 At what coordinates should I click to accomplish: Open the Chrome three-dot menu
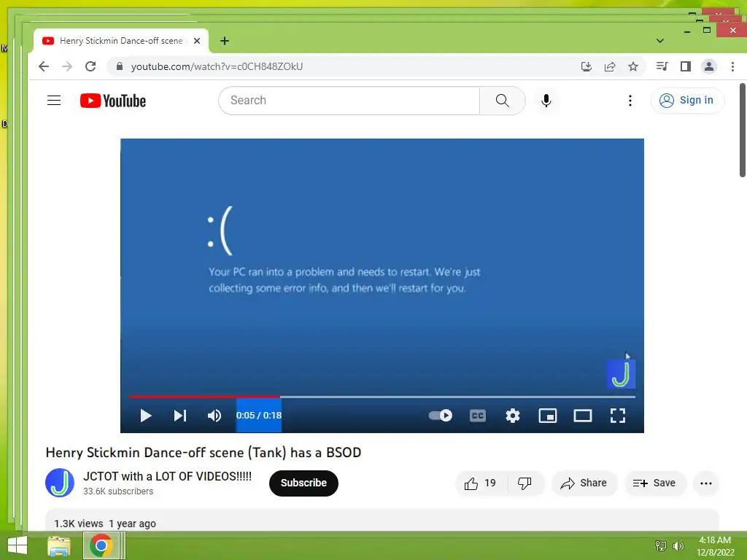pyautogui.click(x=732, y=66)
